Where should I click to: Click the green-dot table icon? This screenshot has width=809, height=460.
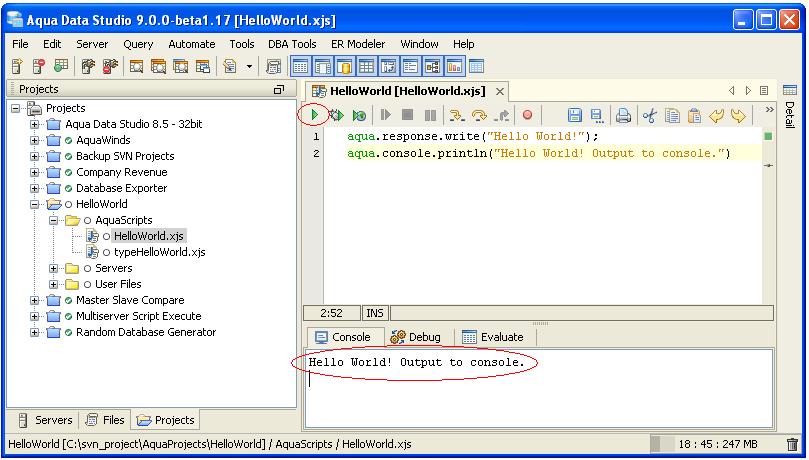[61, 66]
